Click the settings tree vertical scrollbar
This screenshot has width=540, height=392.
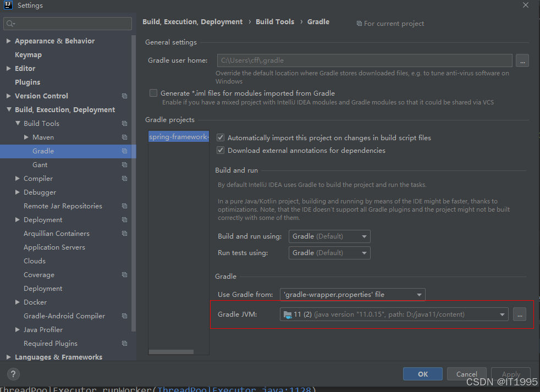134,183
